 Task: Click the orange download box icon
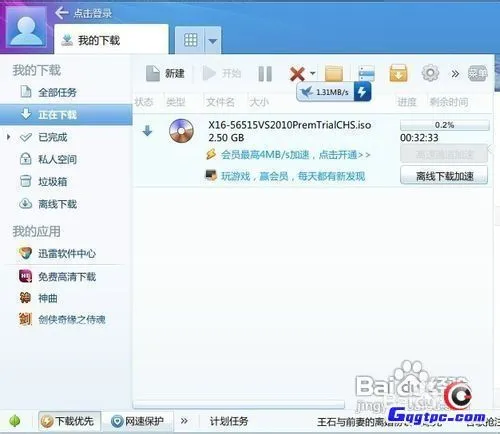coord(398,73)
